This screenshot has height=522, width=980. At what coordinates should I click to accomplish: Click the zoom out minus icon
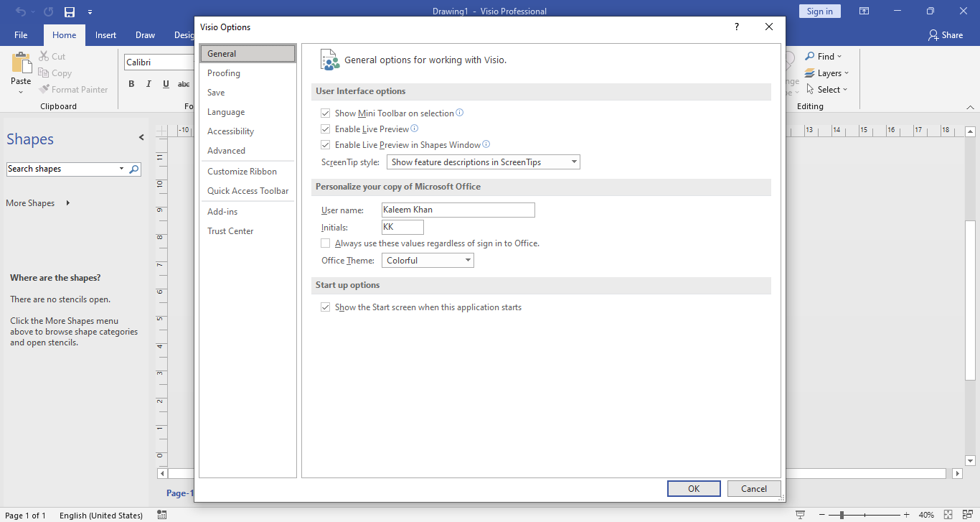[x=821, y=515]
